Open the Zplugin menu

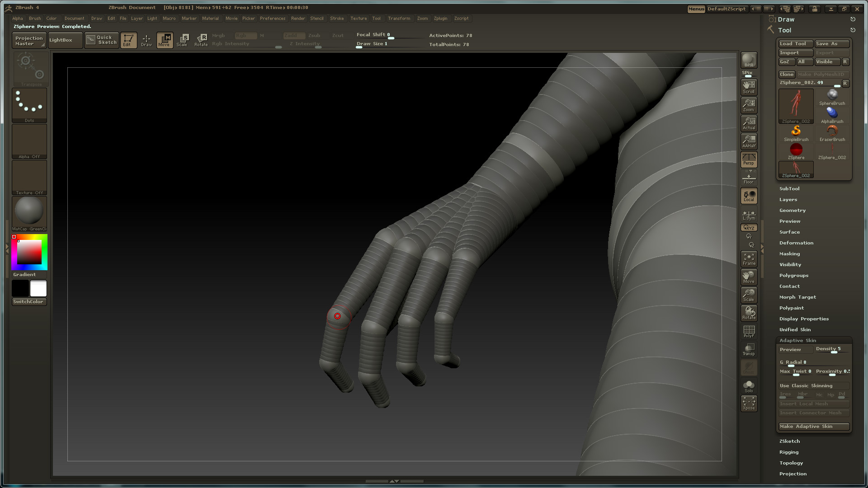441,19
